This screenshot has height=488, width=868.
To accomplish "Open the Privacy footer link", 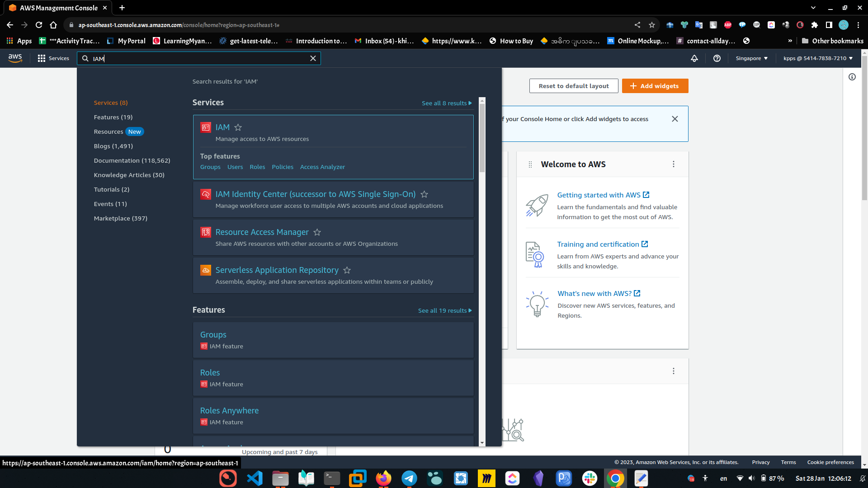I will [x=761, y=462].
